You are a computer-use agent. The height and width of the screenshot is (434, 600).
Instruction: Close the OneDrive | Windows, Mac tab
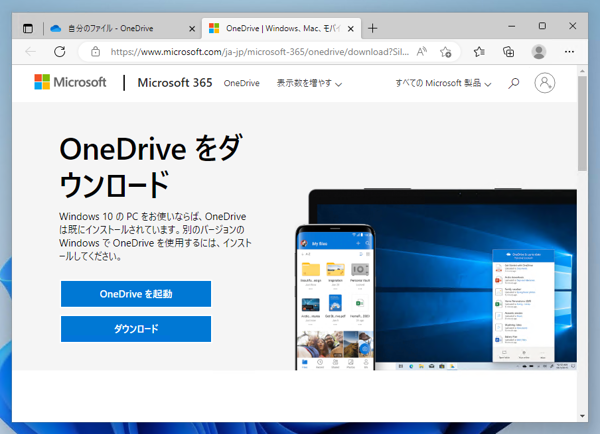[x=351, y=29]
